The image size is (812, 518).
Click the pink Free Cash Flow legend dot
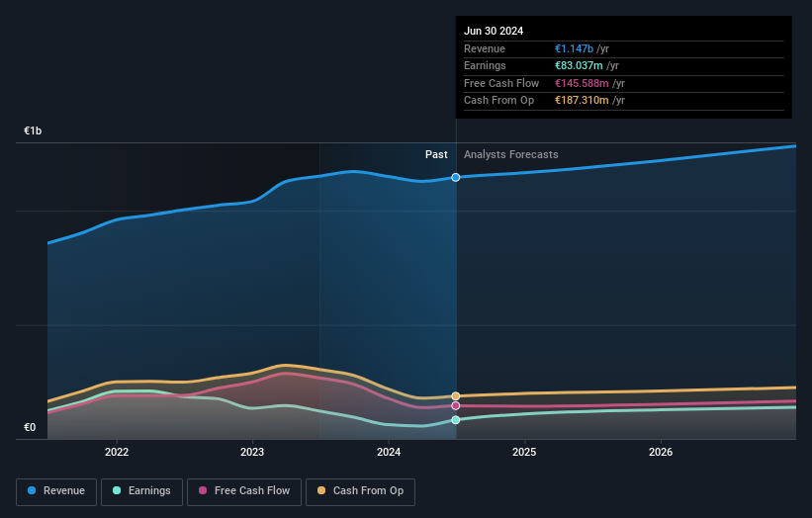click(x=203, y=490)
